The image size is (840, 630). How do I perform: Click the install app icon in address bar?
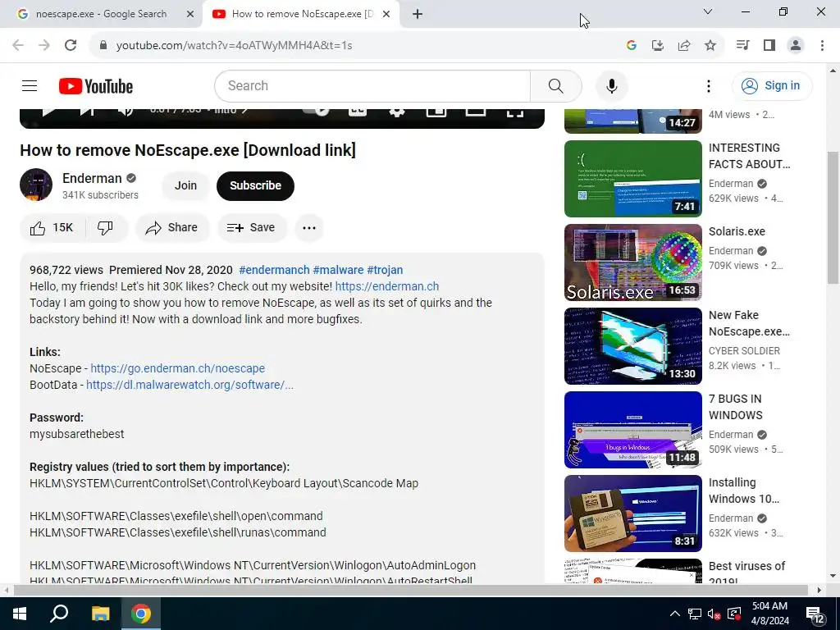pos(657,45)
